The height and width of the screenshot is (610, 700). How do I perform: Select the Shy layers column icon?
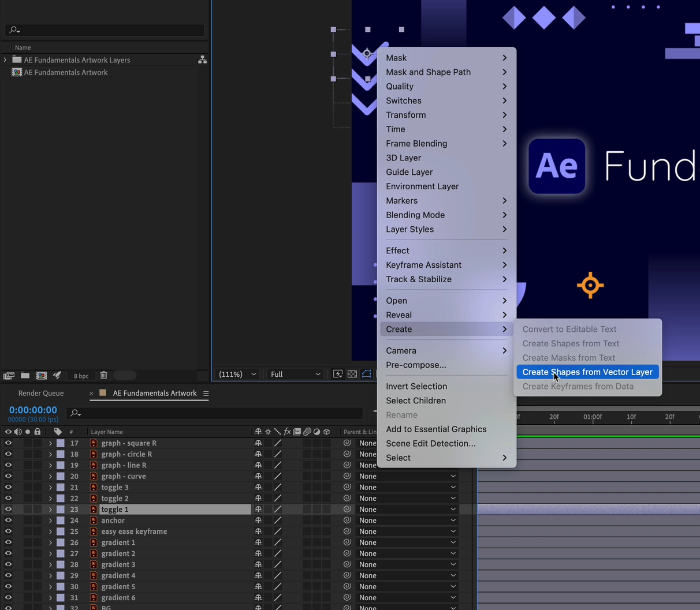click(x=258, y=431)
